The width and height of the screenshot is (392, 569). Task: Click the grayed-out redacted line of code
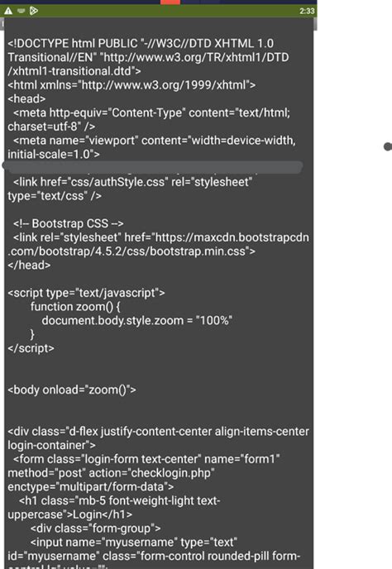click(152, 167)
